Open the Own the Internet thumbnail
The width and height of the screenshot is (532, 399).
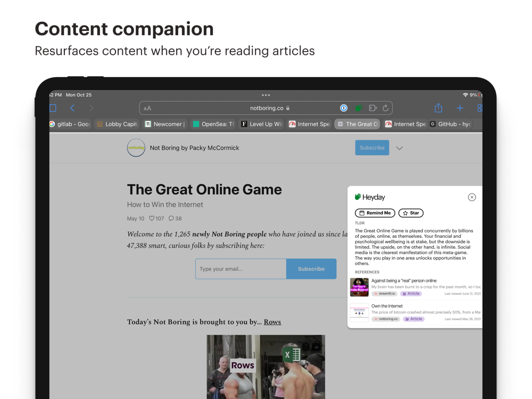click(x=359, y=312)
